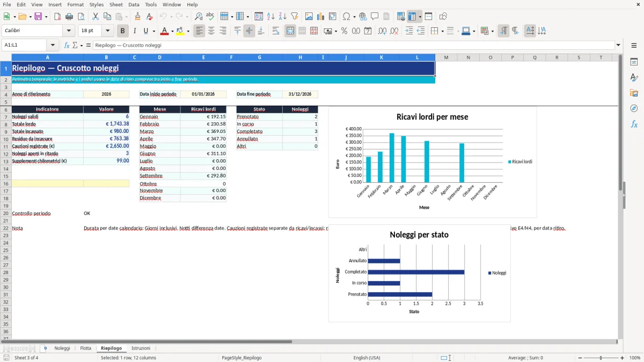
Task: Switch to the Flotta sheet tab
Action: [x=86, y=348]
